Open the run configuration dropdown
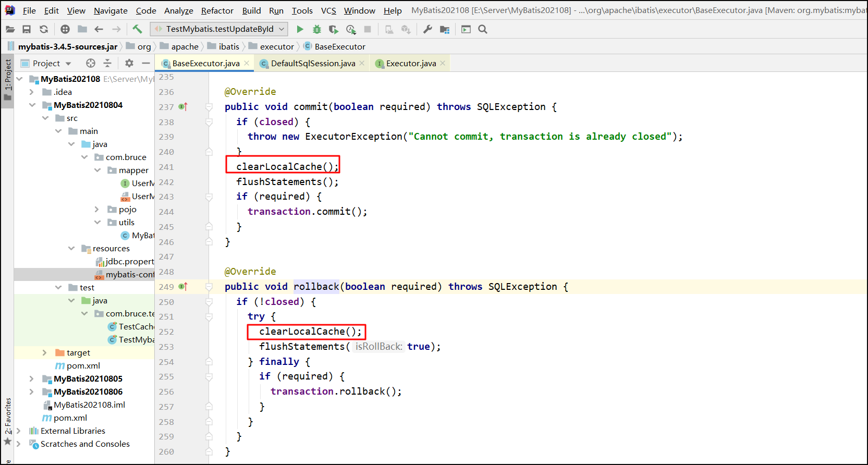This screenshot has height=465, width=868. (x=219, y=29)
